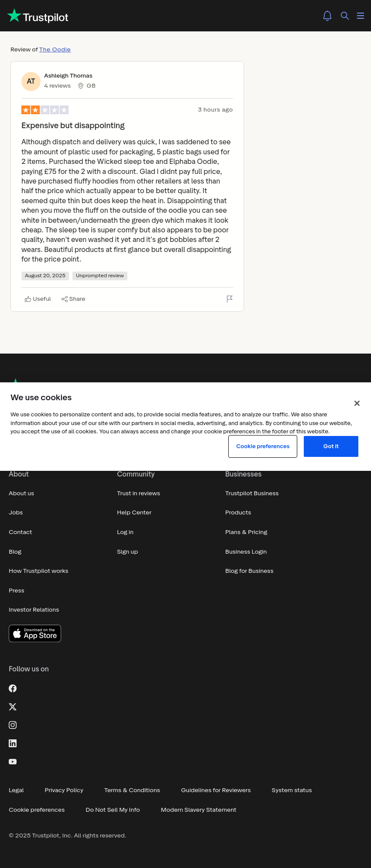Open the Blog footer link

pos(15,552)
